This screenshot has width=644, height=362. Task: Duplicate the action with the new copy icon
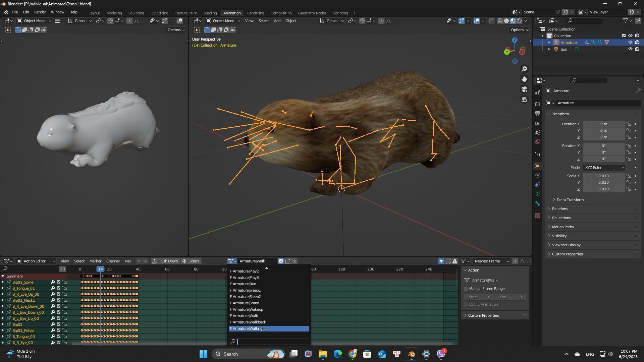288,261
